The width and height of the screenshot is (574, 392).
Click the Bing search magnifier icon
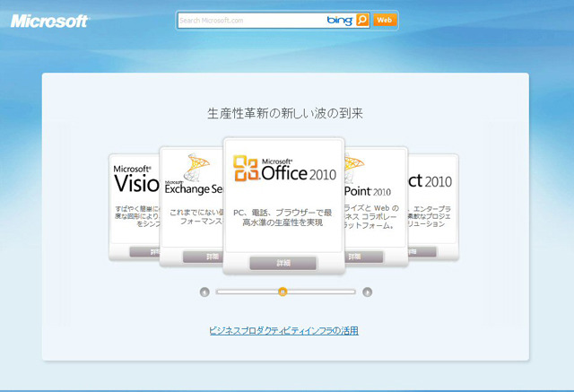click(362, 20)
